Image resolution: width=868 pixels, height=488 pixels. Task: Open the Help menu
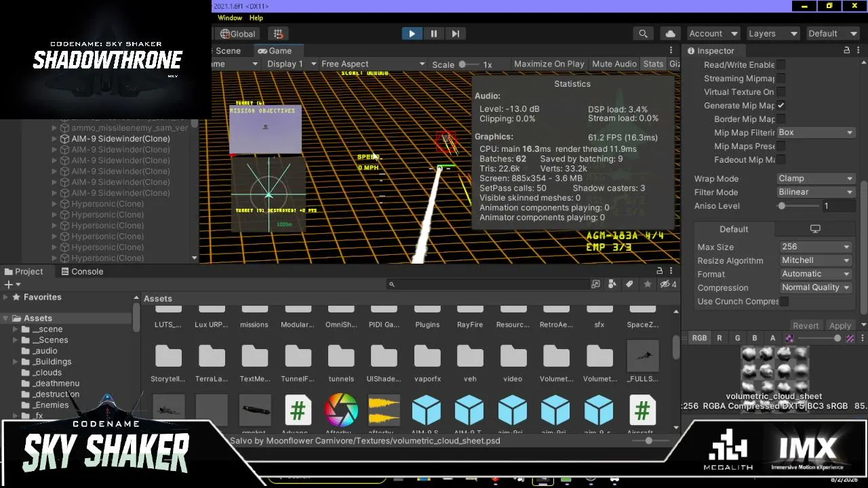256,18
